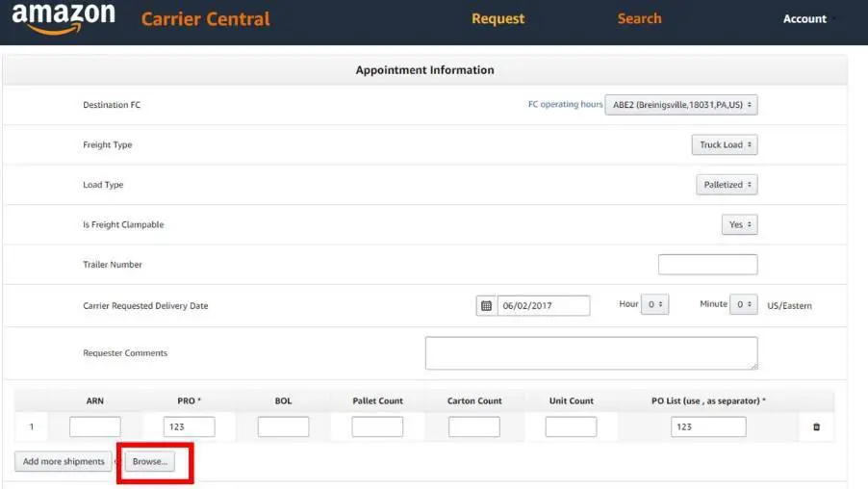Focus the PRO input field containing 123
Screen dimensions: 868x489
point(189,426)
